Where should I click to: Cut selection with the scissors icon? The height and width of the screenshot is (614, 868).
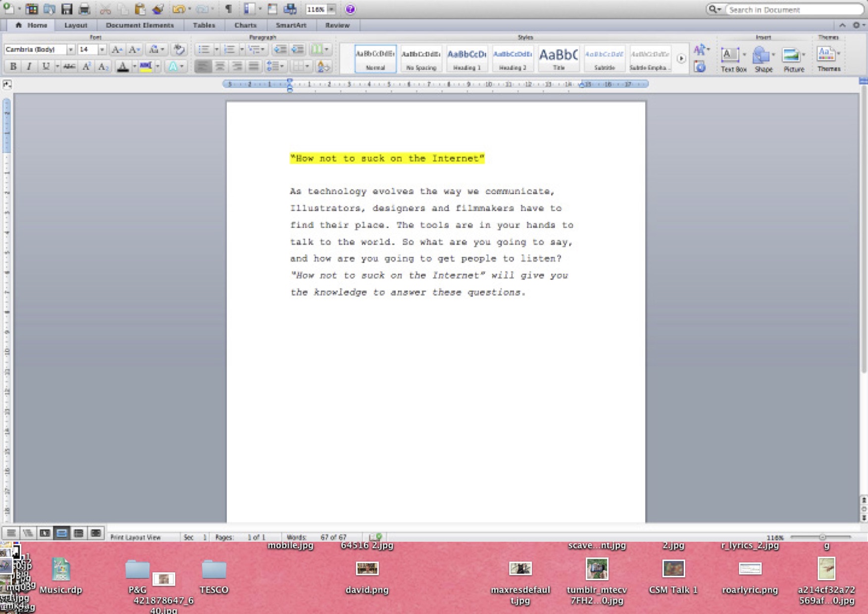coord(105,9)
